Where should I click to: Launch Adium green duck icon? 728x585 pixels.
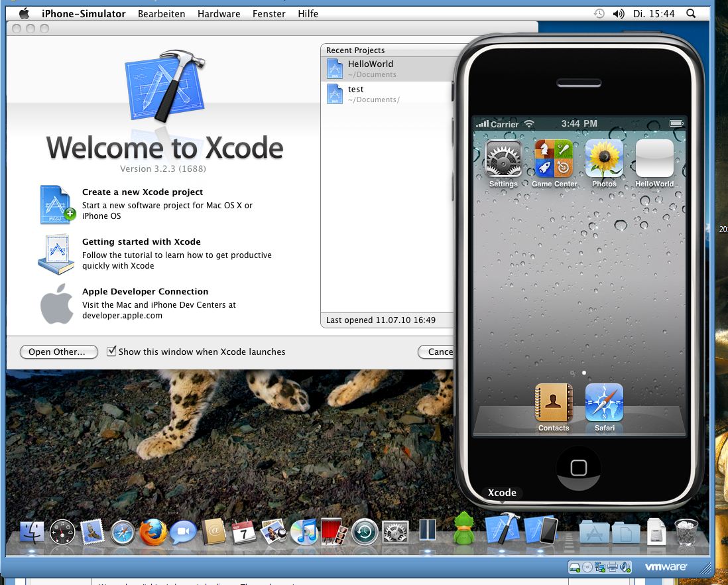click(463, 529)
